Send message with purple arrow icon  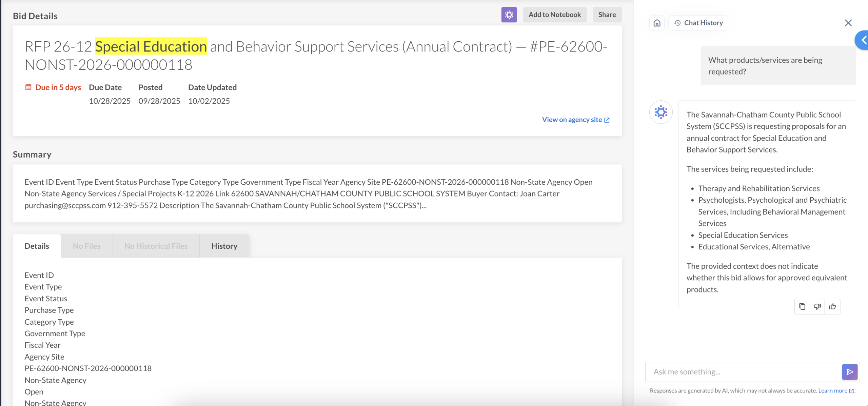click(849, 372)
